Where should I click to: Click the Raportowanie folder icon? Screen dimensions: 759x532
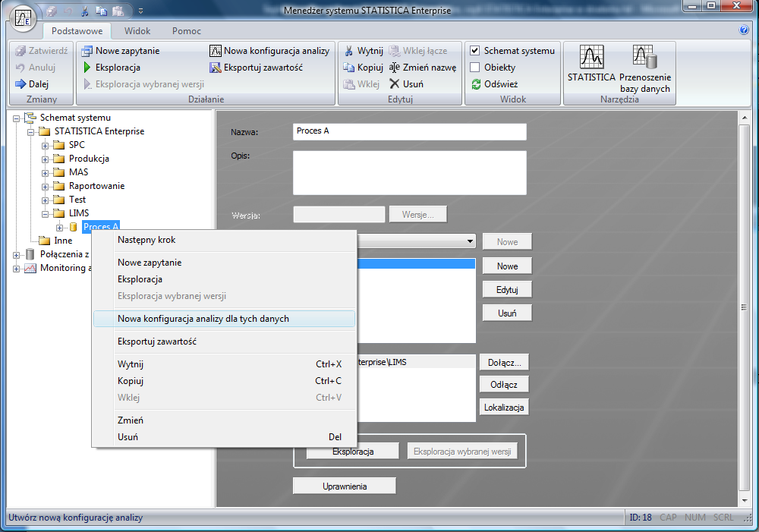(x=59, y=186)
